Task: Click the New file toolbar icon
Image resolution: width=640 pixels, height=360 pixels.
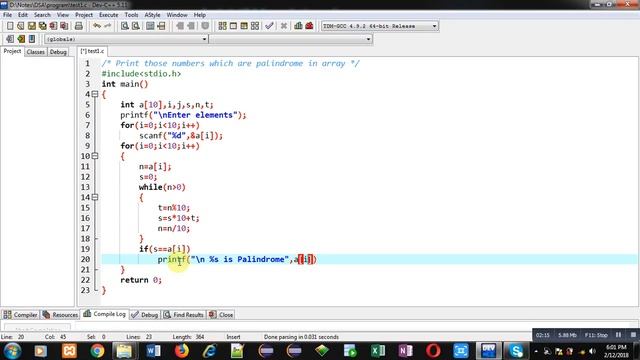Action: (10, 26)
